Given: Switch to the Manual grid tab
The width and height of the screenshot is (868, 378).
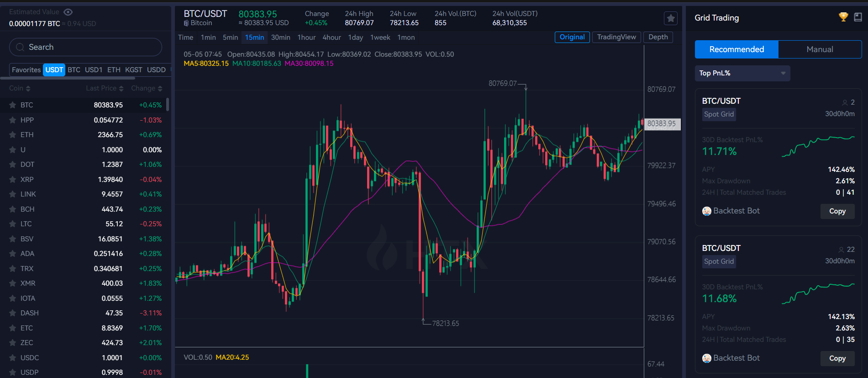Looking at the screenshot, I should pos(820,49).
